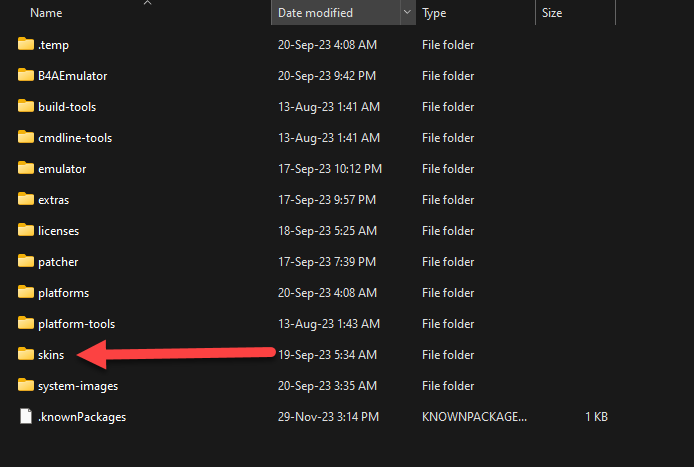Viewport: 694px width, 467px height.
Task: Click the date 13-Aug-23 1:43 AM
Action: click(329, 324)
